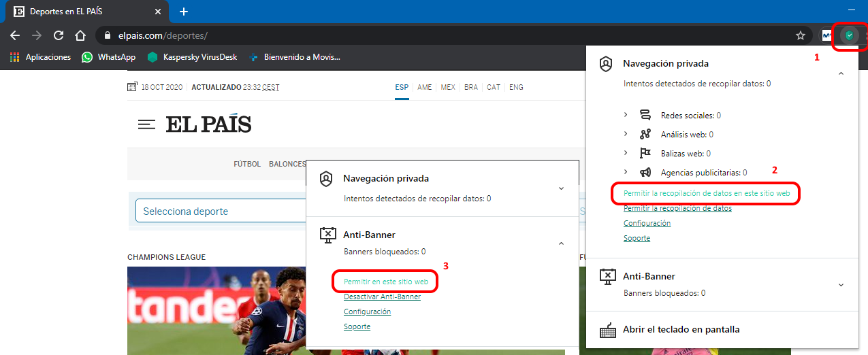Open Soporte under middle Anti-Banner

(357, 326)
